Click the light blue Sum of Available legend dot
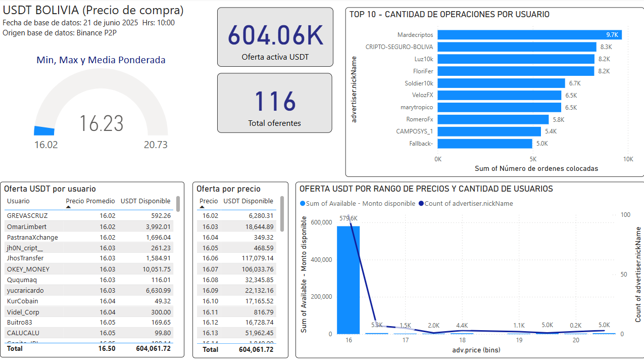Image resolution: width=644 pixels, height=363 pixels. point(303,203)
